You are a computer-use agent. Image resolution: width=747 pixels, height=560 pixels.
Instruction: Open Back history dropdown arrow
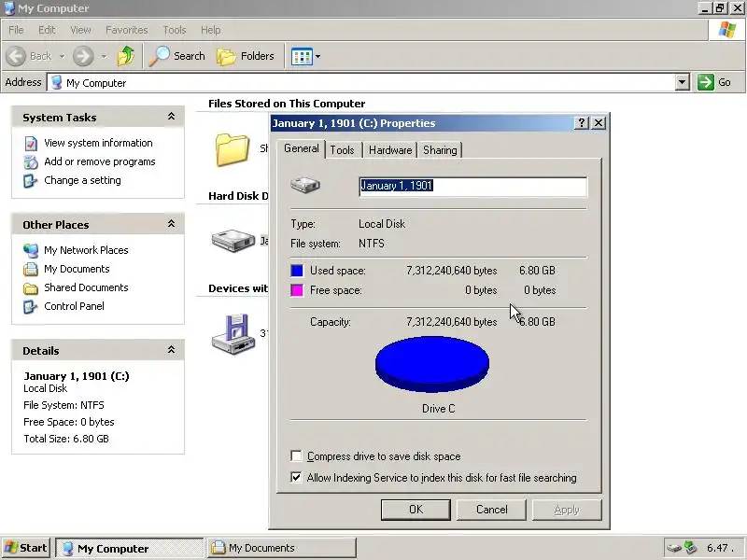[62, 56]
